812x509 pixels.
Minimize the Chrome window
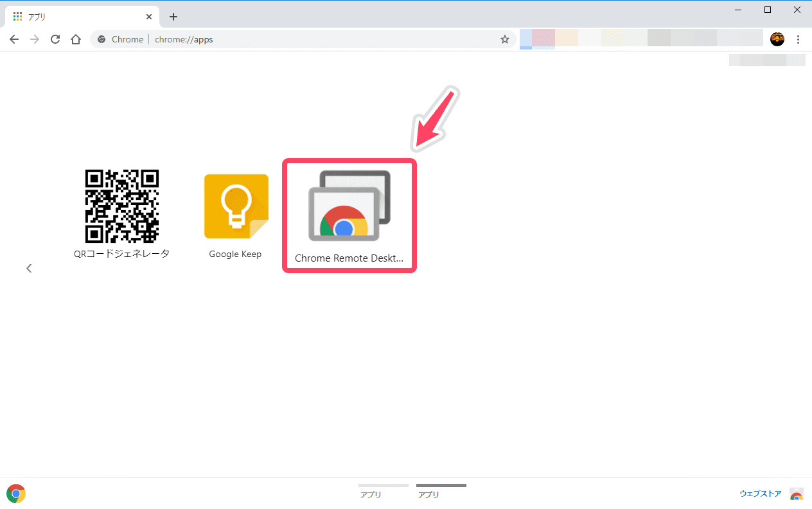738,10
